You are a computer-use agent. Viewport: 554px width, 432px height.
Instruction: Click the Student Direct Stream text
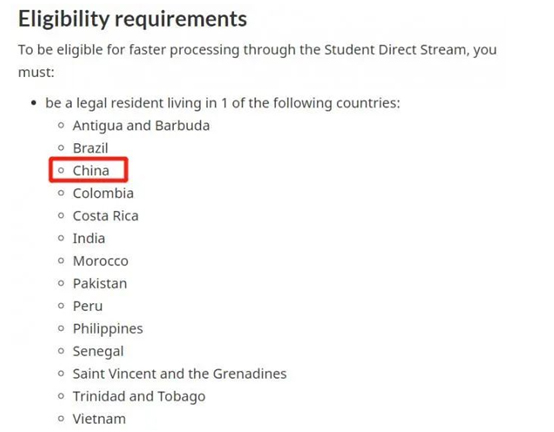coord(395,50)
